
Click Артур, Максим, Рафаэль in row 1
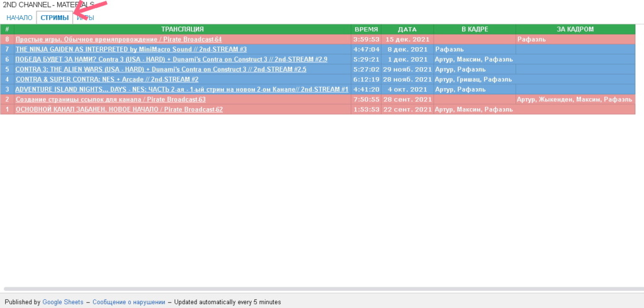[475, 109]
